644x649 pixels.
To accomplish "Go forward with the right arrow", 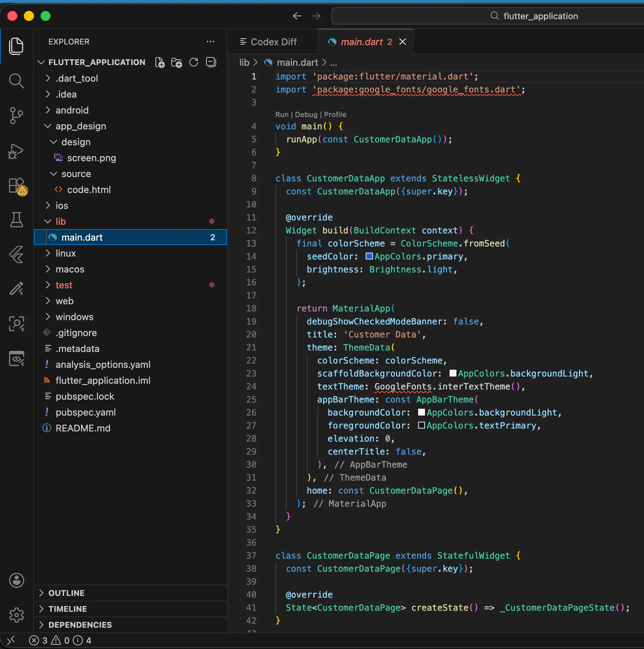I will (x=316, y=16).
